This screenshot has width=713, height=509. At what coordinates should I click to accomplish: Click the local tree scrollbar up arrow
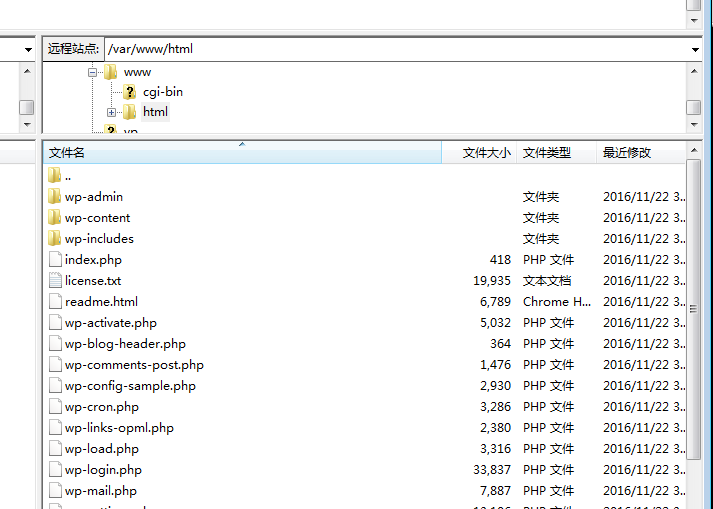click(27, 71)
